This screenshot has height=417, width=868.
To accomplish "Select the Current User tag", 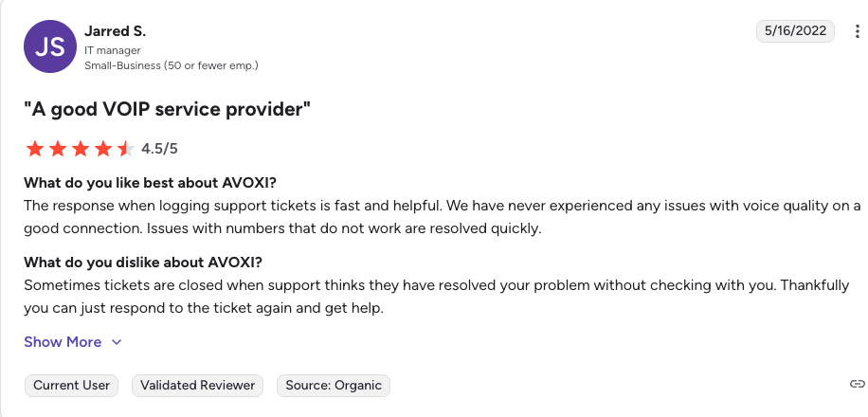I will pyautogui.click(x=72, y=386).
